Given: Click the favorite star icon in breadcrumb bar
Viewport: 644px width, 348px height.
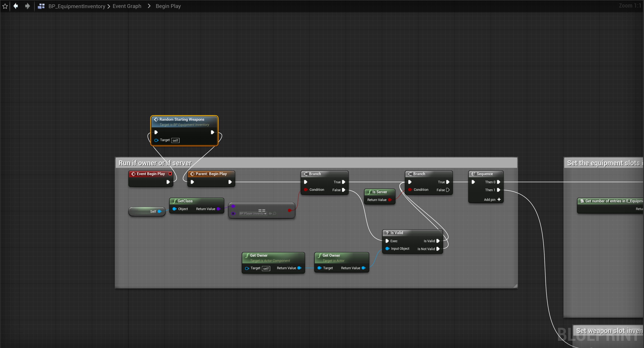Looking at the screenshot, I should click(5, 6).
